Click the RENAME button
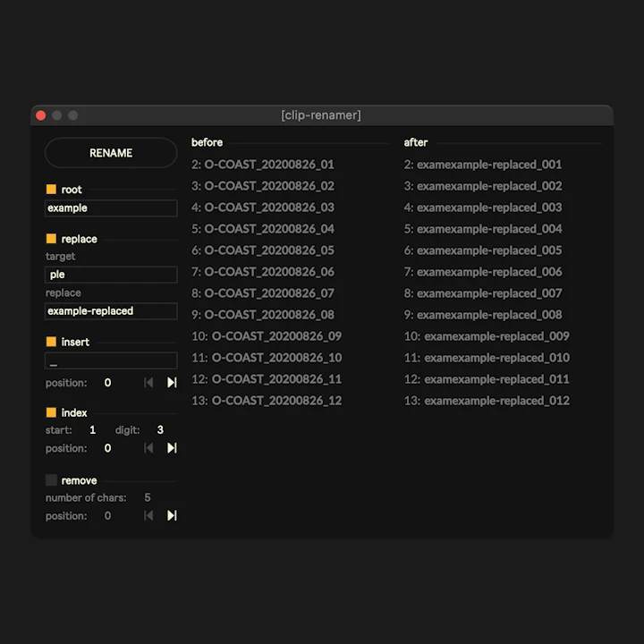The image size is (644, 644). pos(111,153)
